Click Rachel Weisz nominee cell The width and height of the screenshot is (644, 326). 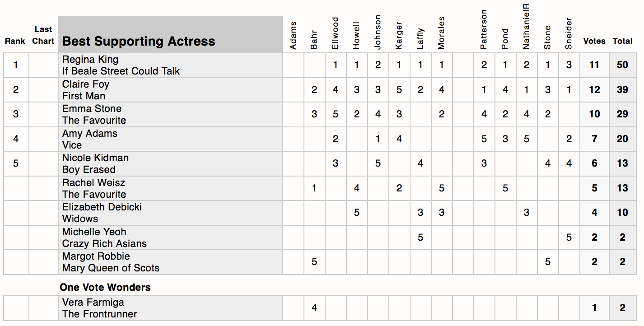coord(170,188)
